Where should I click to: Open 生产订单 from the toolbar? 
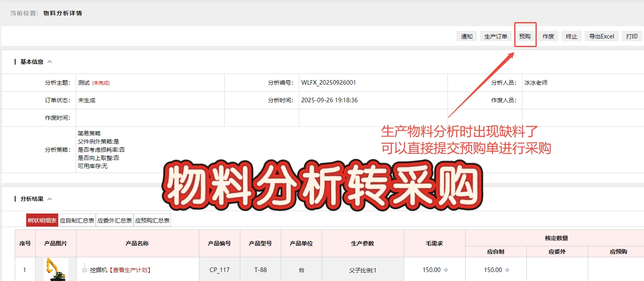click(x=496, y=36)
